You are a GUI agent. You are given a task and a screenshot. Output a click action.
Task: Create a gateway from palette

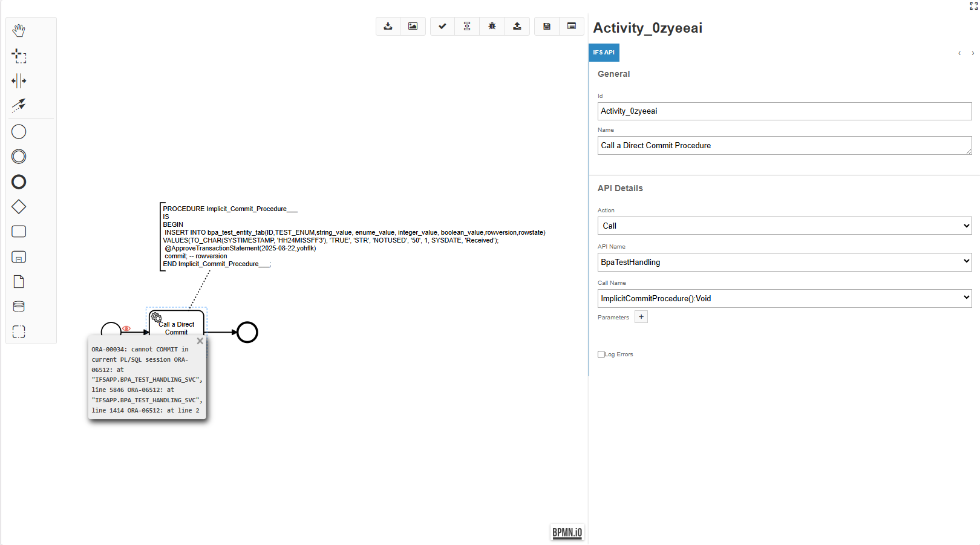pos(19,206)
